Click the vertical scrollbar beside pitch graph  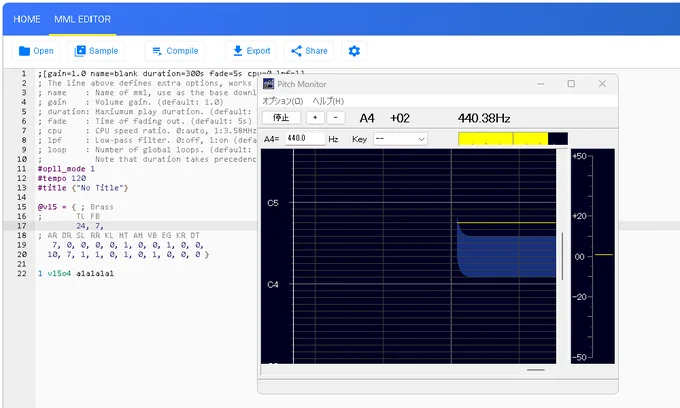[x=562, y=256]
